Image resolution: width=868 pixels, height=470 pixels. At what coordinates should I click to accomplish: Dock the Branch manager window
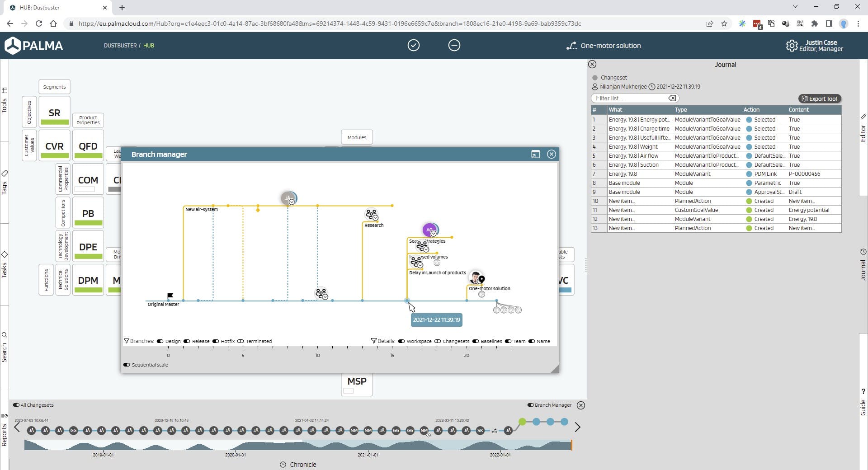[536, 154]
